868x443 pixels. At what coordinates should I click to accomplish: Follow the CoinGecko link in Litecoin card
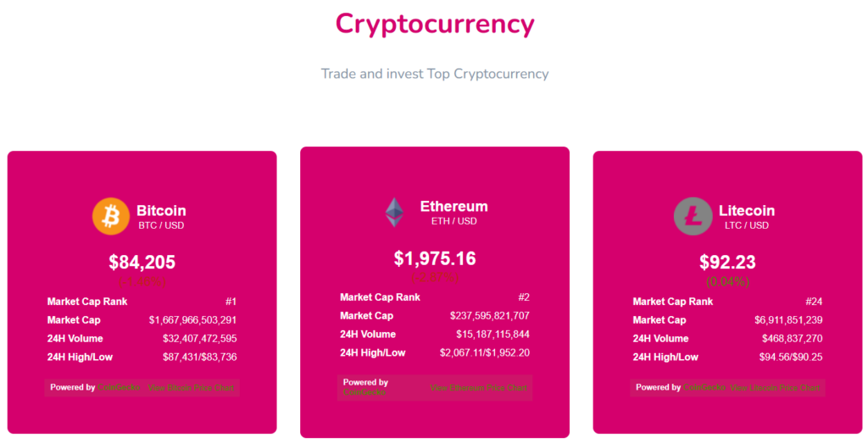704,388
